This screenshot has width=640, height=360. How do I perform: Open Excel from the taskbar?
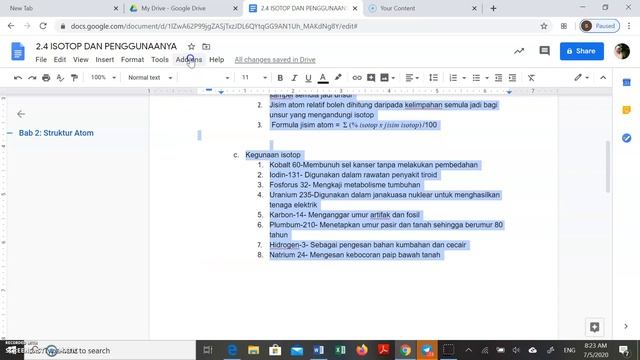point(340,350)
